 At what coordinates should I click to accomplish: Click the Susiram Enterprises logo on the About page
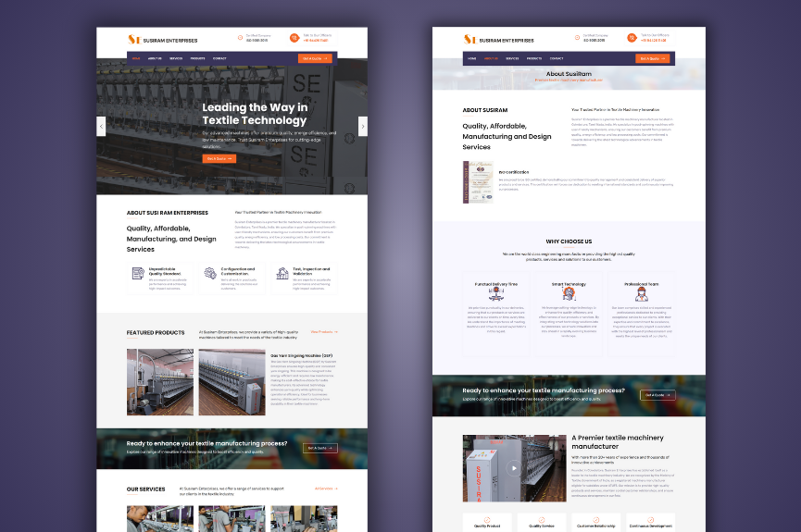[x=498, y=40]
